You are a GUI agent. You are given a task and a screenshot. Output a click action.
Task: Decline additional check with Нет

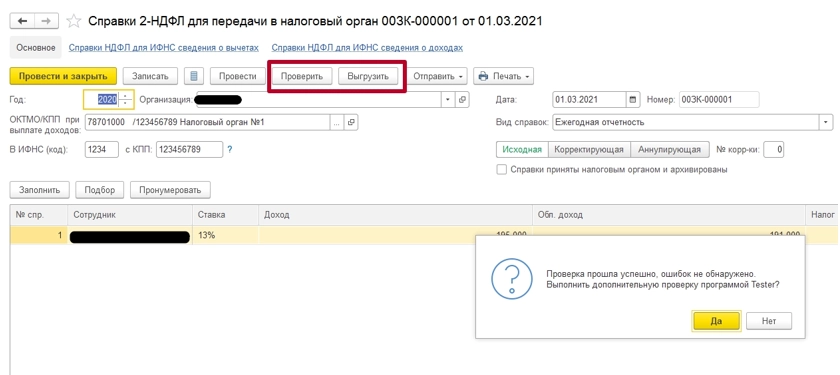(x=769, y=321)
